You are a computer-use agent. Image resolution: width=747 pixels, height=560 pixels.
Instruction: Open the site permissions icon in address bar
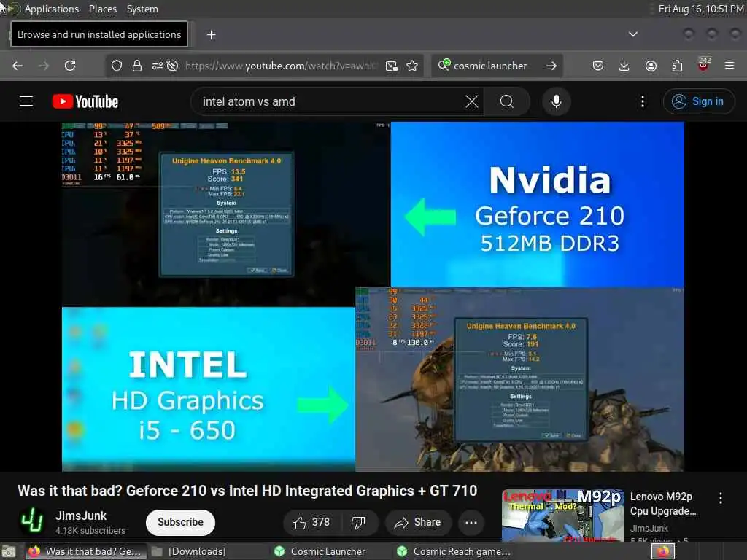pos(158,66)
